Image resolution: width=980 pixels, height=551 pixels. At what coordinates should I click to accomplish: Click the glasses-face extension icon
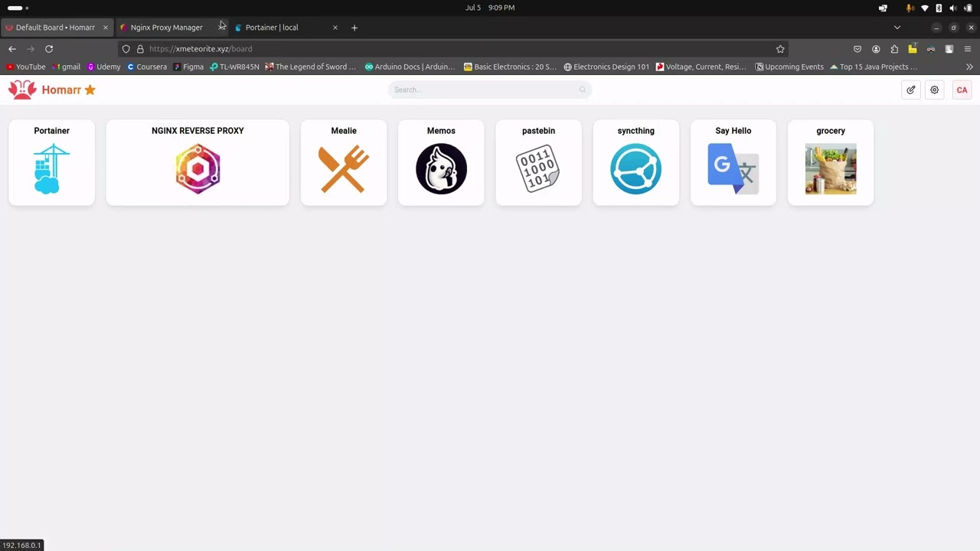[931, 49]
